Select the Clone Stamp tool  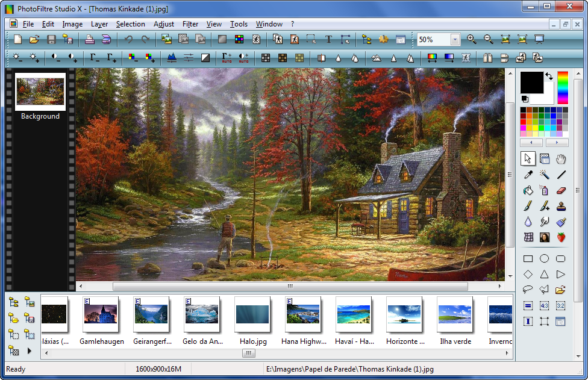[560, 206]
